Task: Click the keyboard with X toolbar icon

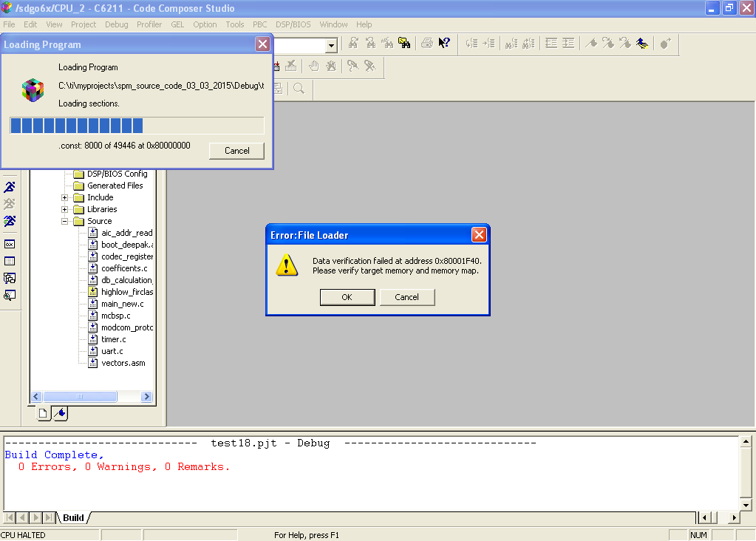Action: click(x=290, y=66)
